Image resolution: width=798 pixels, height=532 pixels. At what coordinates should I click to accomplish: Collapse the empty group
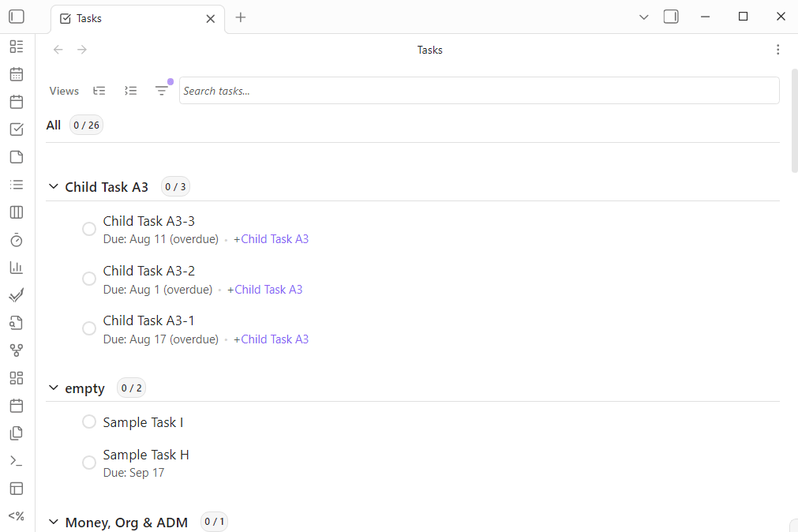click(x=53, y=388)
